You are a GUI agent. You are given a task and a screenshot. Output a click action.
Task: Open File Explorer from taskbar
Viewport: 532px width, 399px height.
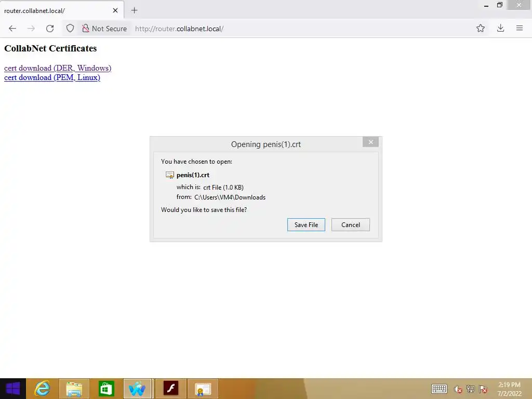74,389
